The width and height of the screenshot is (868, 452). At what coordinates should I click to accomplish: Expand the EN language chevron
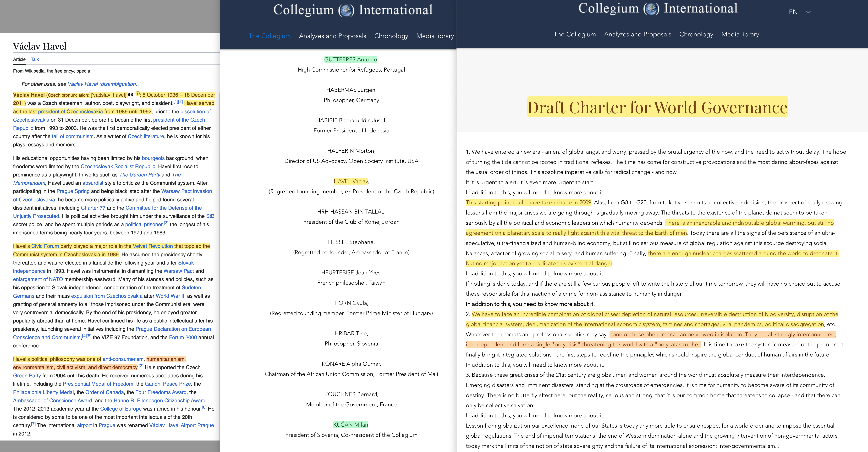click(808, 12)
